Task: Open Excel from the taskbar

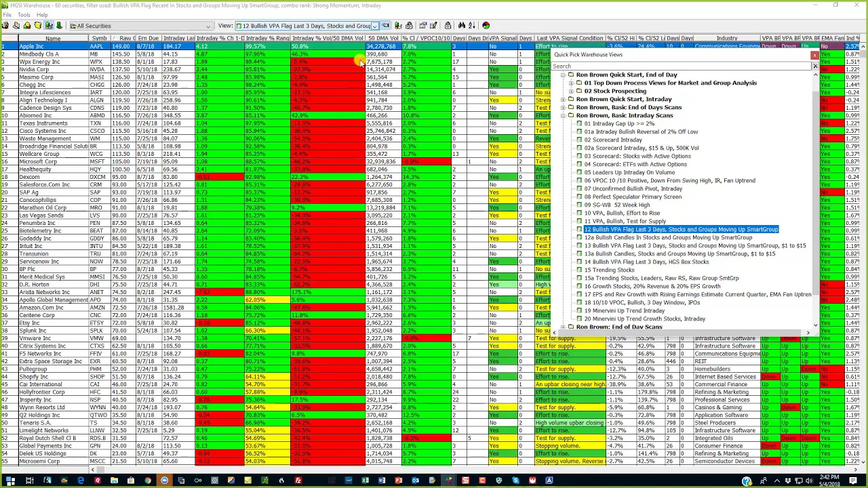Action: pos(365,481)
